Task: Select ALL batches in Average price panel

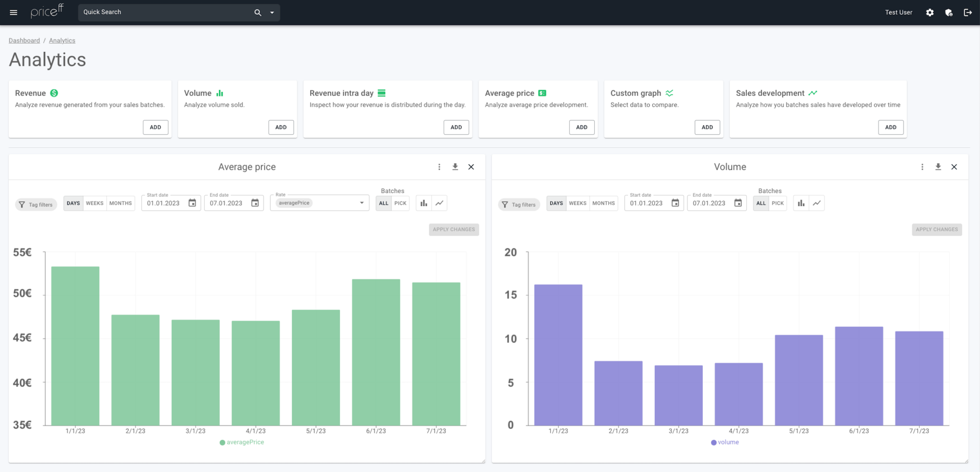Action: click(384, 203)
